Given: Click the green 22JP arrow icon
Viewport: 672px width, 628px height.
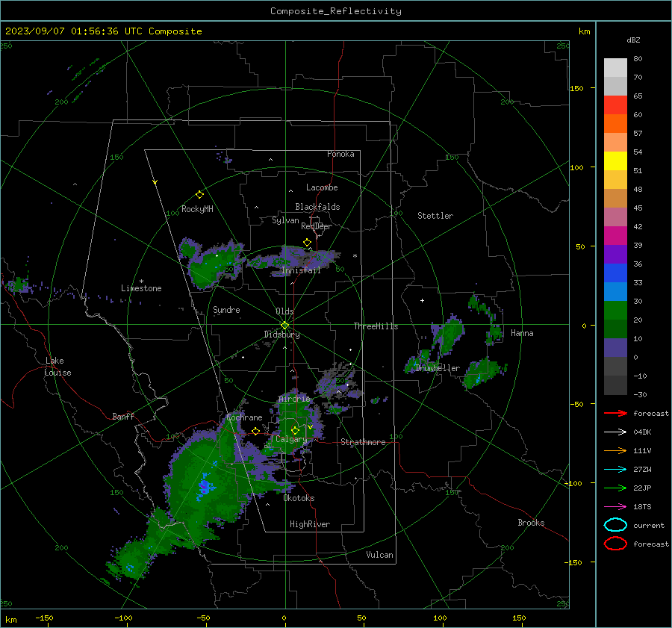Looking at the screenshot, I should [615, 488].
